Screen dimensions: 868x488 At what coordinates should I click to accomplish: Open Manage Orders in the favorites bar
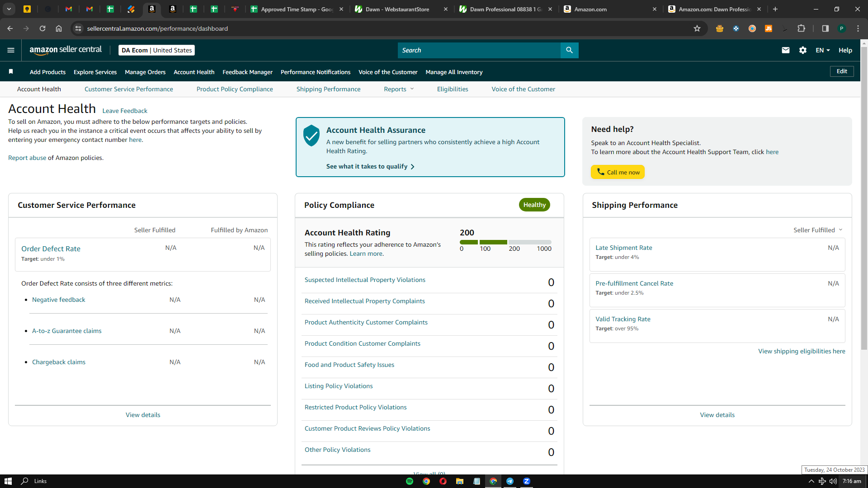point(145,72)
